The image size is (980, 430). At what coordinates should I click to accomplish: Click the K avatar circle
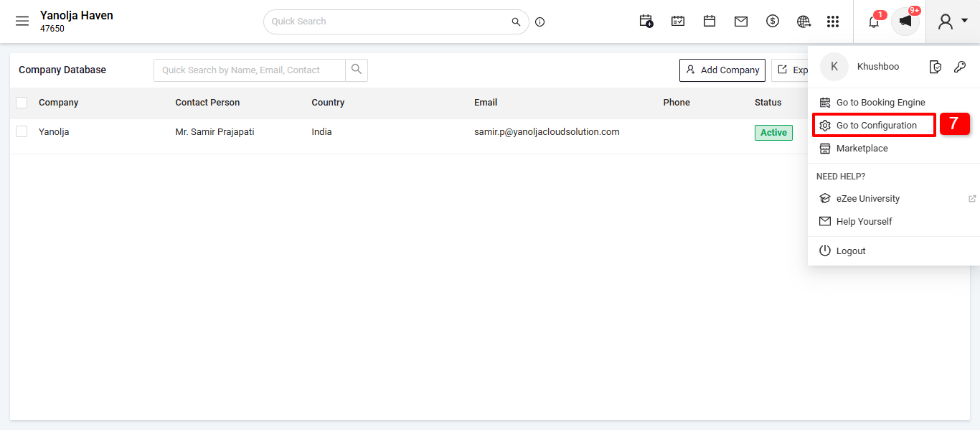(834, 67)
